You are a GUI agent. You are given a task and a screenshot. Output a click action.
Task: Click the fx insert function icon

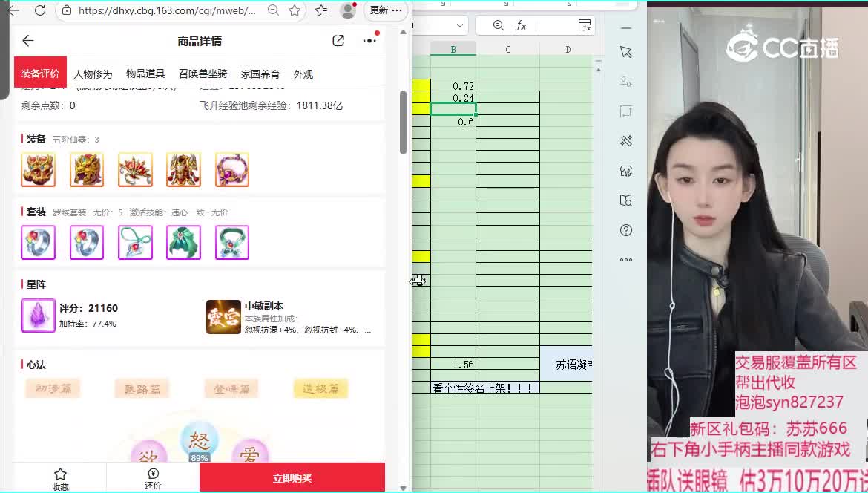(x=521, y=25)
